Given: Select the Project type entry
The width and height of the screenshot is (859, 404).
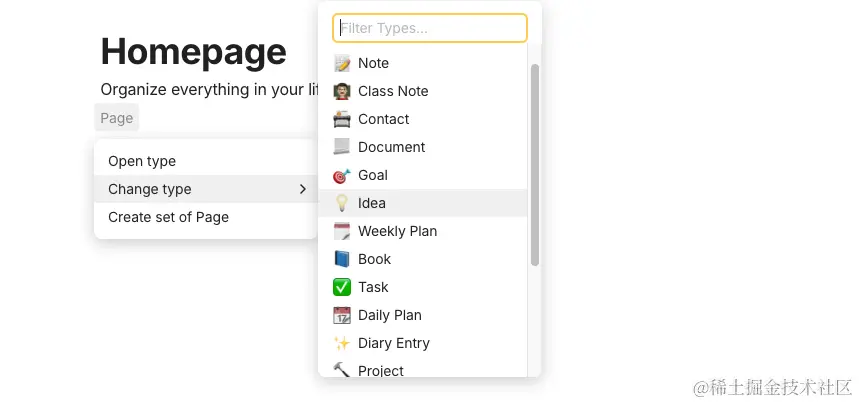Looking at the screenshot, I should click(x=381, y=370).
